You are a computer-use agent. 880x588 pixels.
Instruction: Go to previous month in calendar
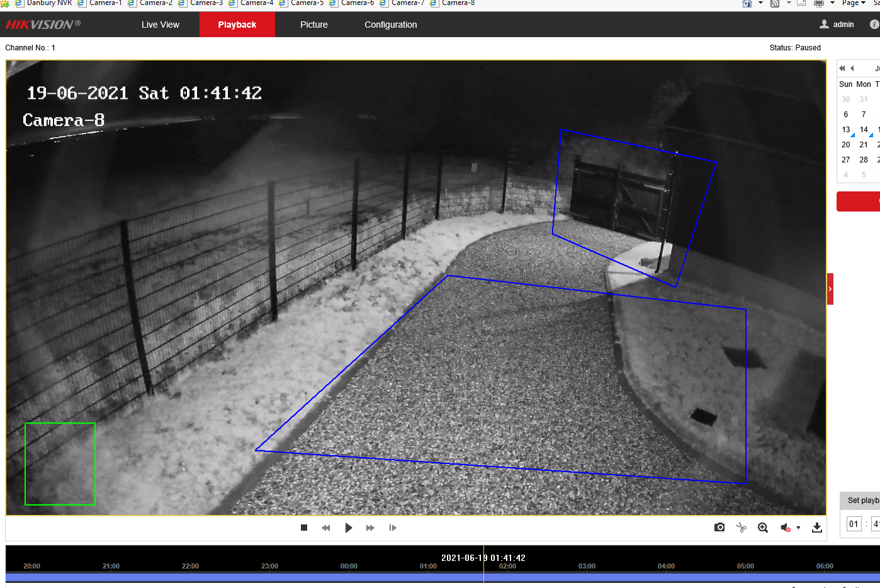pos(852,68)
